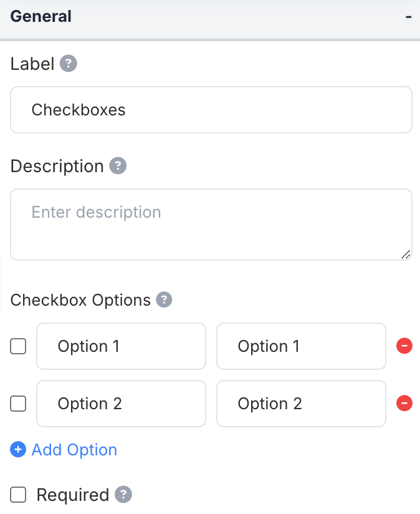Check the Option 1 row checkbox
Image resolution: width=420 pixels, height=514 pixels.
point(19,346)
